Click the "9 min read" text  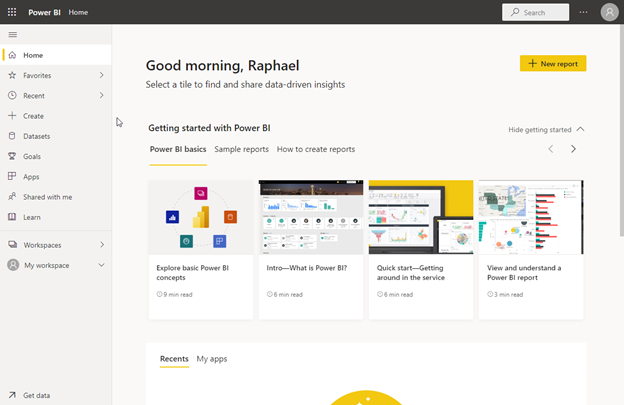point(178,295)
